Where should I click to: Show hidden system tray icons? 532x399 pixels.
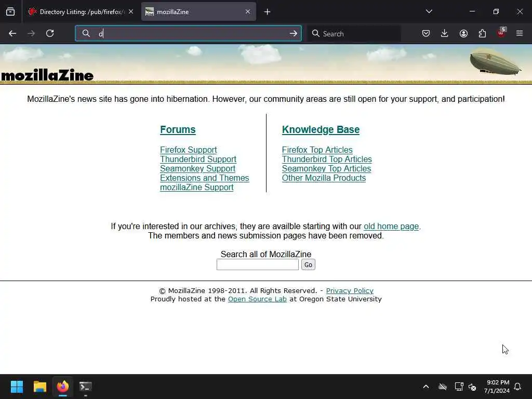point(426,387)
